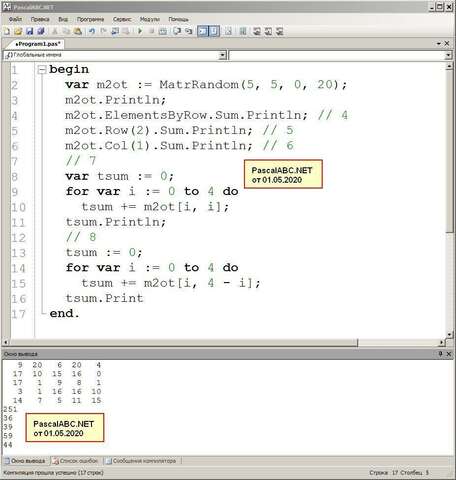Click the Stop program execution icon
This screenshot has height=480, width=456.
[x=151, y=31]
